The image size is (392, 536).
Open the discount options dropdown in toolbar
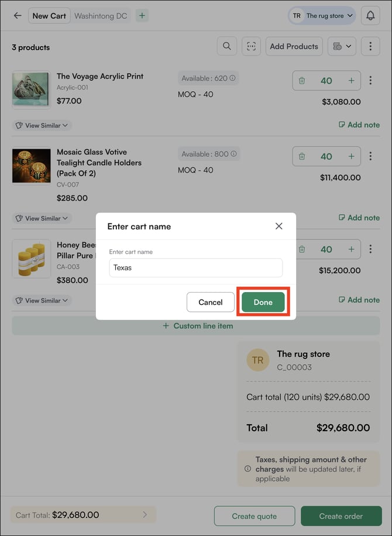tap(342, 47)
